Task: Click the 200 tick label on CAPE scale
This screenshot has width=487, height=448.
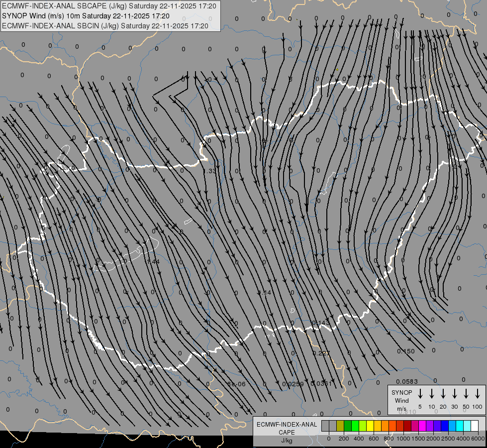Action: 344,439
